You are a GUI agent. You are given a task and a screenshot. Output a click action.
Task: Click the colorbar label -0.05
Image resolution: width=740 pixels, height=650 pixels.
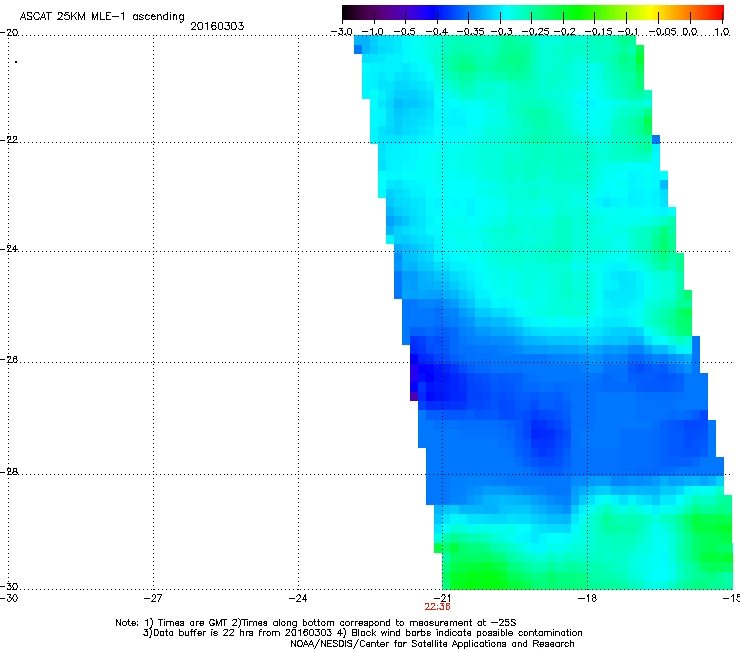pyautogui.click(x=663, y=32)
